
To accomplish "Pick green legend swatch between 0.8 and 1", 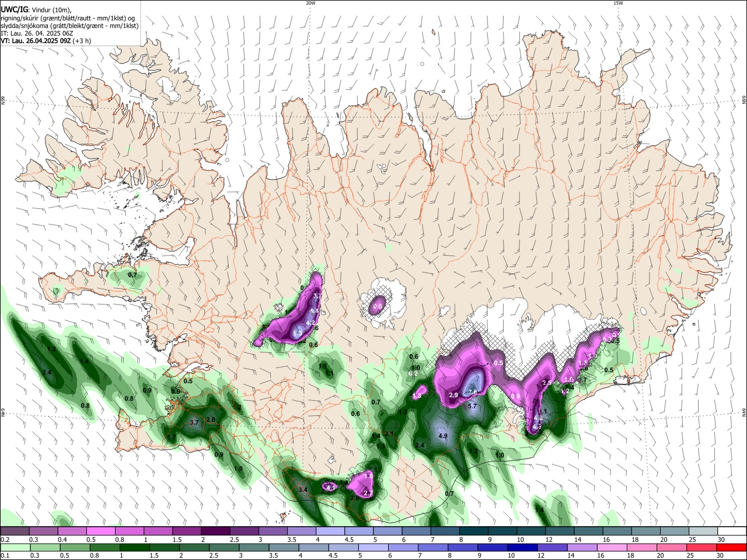I will pyautogui.click(x=104, y=547).
